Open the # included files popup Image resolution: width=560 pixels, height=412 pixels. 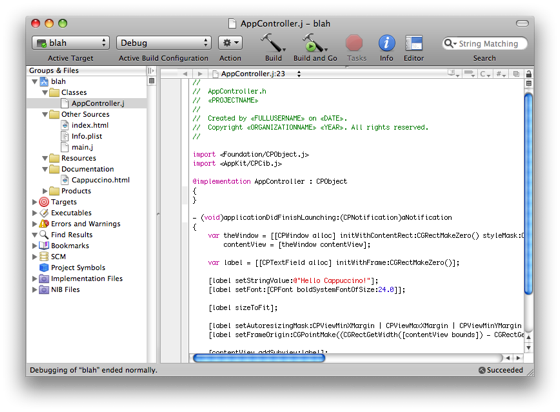pos(501,74)
